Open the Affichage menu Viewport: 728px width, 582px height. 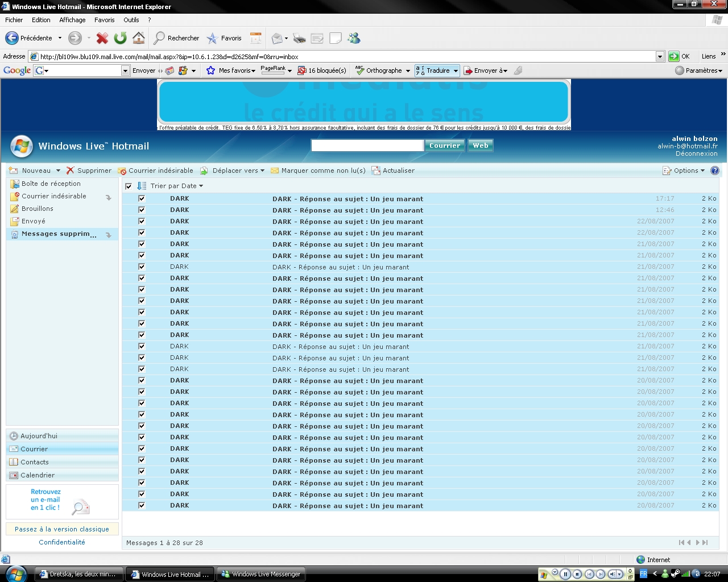coord(72,20)
